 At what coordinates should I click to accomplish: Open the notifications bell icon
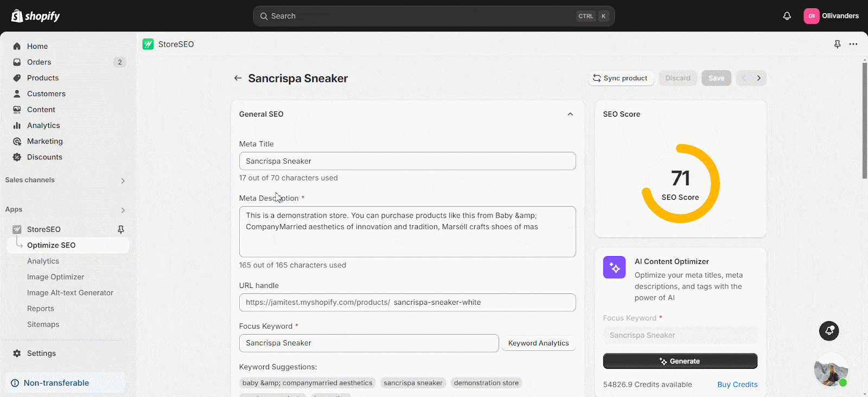click(787, 16)
